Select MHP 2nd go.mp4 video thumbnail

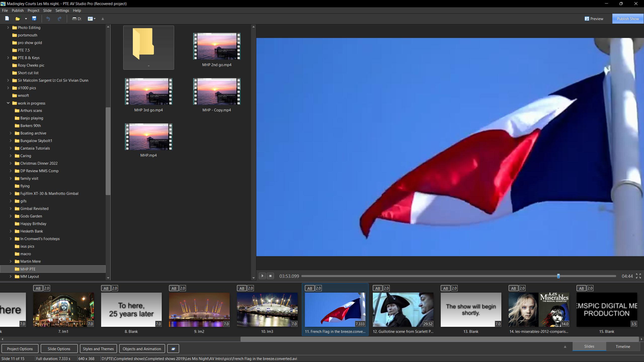pos(217,46)
